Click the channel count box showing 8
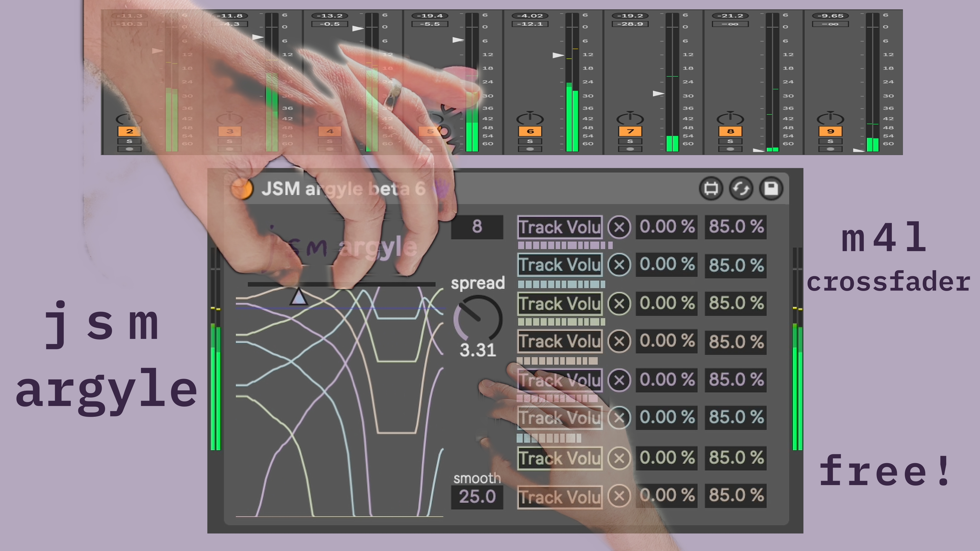This screenshot has height=551, width=980. click(477, 227)
